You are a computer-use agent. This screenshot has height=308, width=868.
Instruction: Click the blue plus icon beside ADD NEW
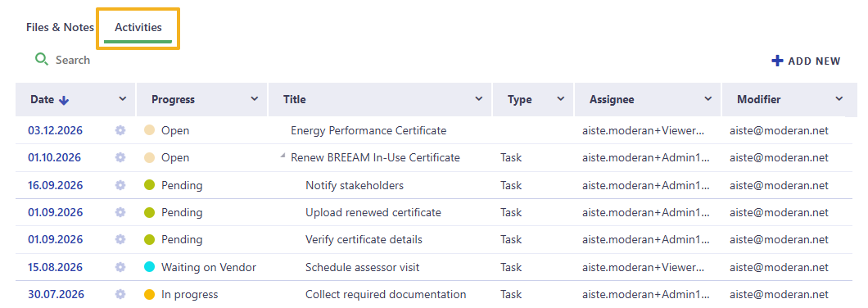(x=777, y=61)
